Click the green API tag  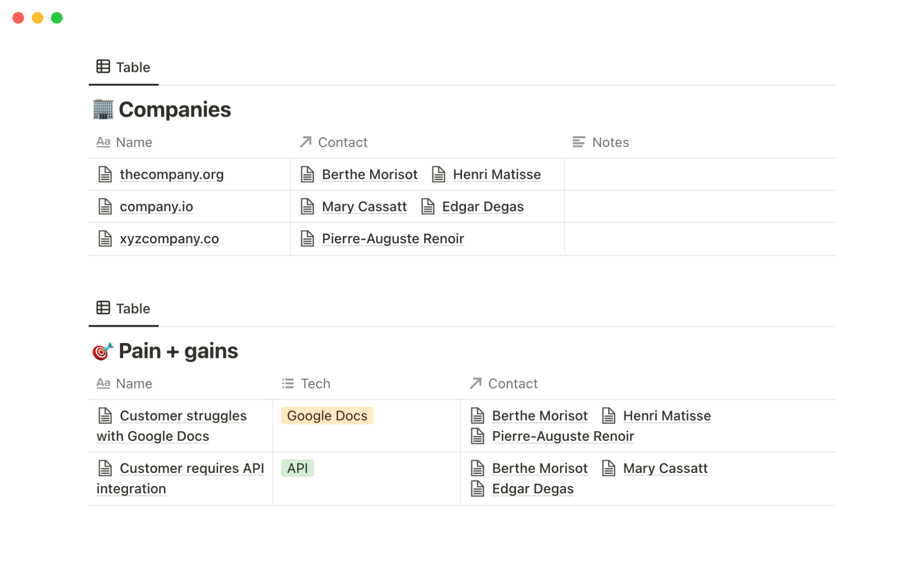[297, 468]
